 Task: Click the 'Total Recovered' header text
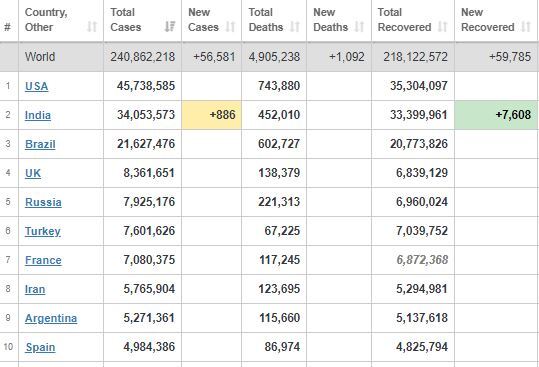pos(404,20)
